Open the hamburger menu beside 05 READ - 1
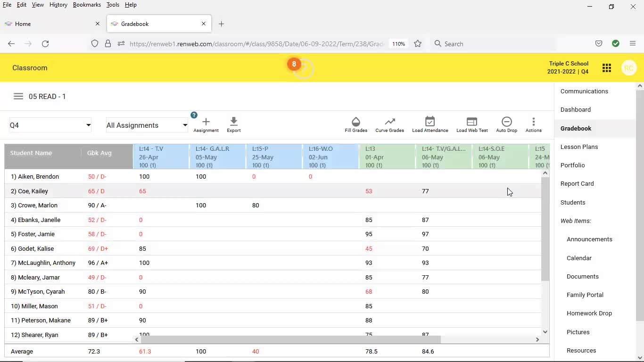The image size is (644, 362). click(x=18, y=96)
